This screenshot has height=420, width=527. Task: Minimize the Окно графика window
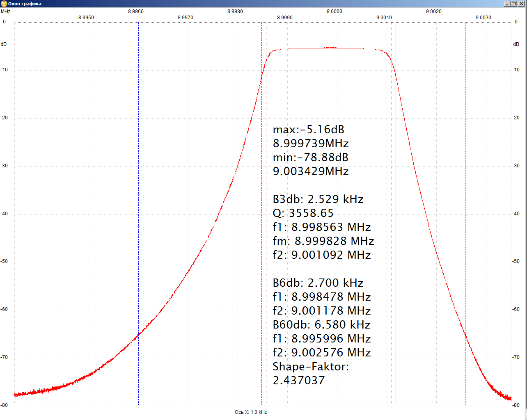tap(507, 4)
